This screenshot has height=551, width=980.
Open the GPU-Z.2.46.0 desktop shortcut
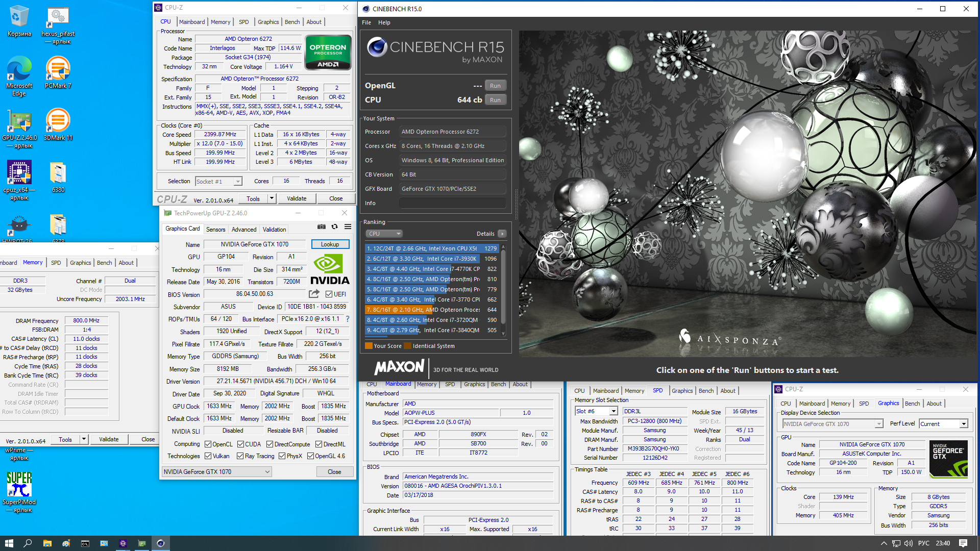[19, 129]
